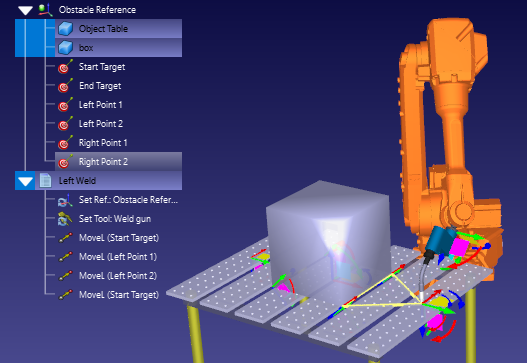527x363 pixels.
Task: Select the final MoveL (Start Target) instruction
Action: tap(119, 295)
